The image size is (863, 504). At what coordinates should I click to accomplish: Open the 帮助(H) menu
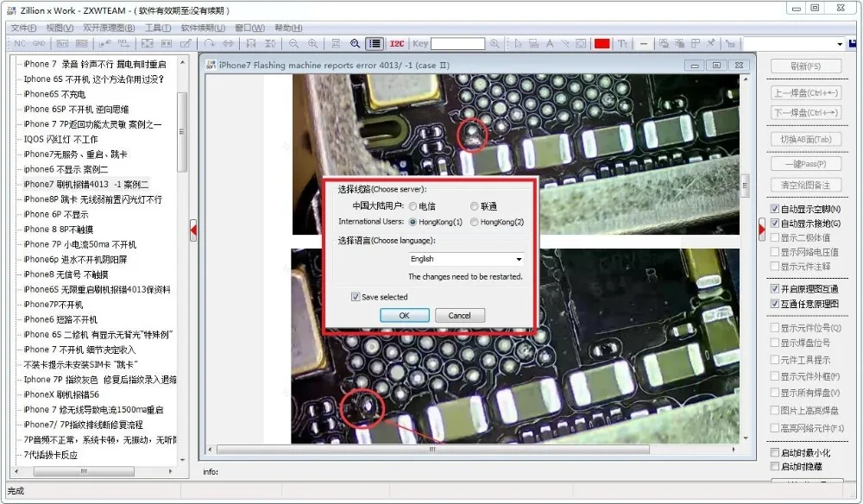tap(288, 28)
